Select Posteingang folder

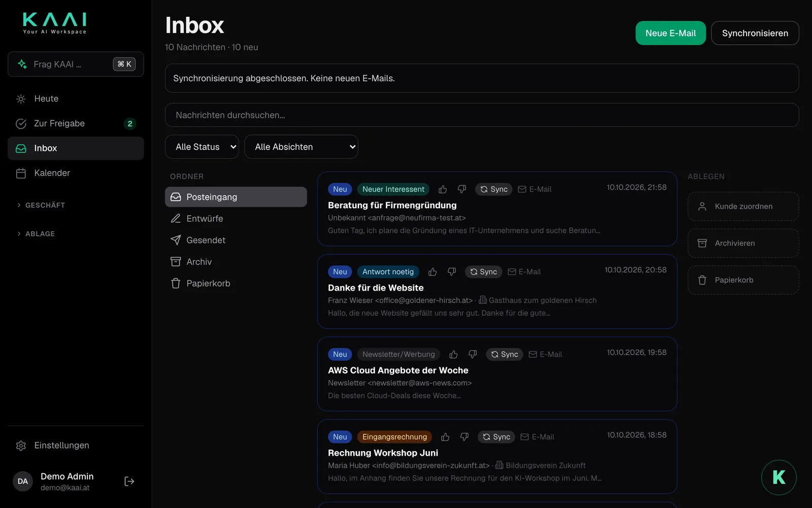point(236,197)
